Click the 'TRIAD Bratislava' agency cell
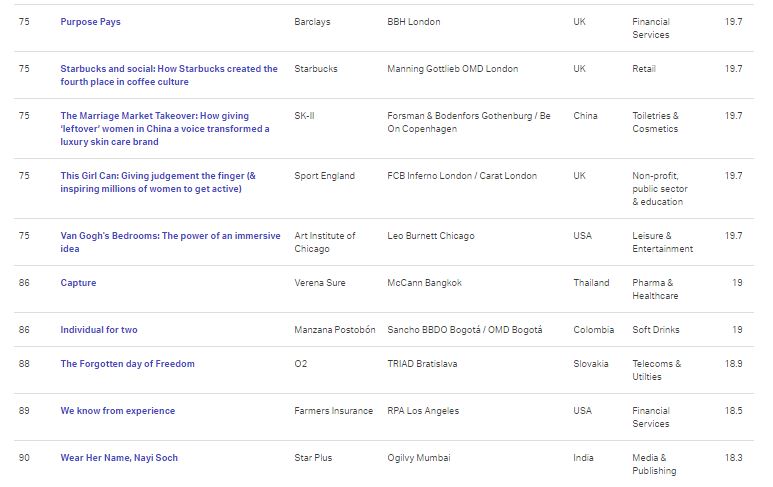 tap(422, 363)
